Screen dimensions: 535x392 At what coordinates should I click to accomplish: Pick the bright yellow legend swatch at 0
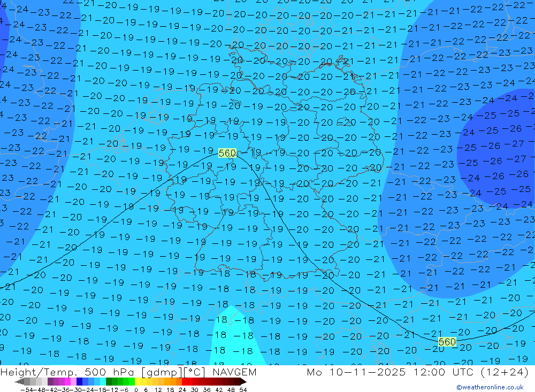tap(138, 382)
